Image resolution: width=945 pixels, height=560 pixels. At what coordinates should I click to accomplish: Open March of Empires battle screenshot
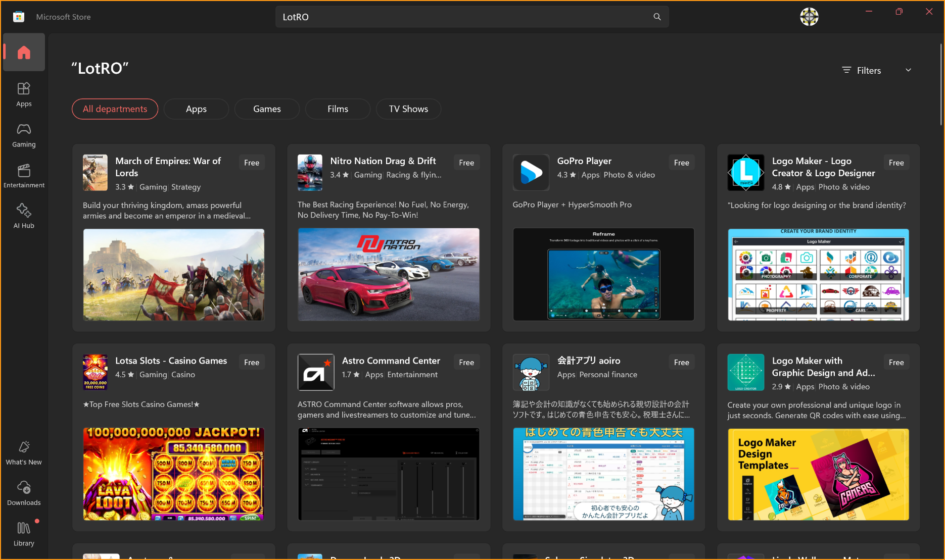(174, 275)
